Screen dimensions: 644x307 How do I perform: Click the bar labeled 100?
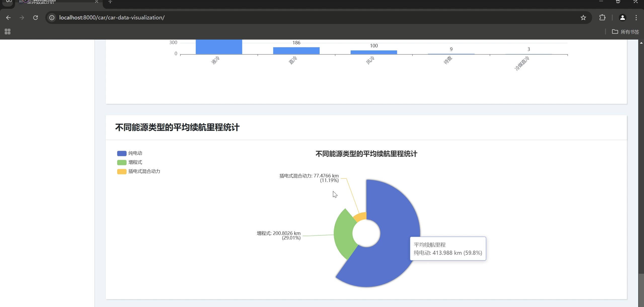(374, 52)
